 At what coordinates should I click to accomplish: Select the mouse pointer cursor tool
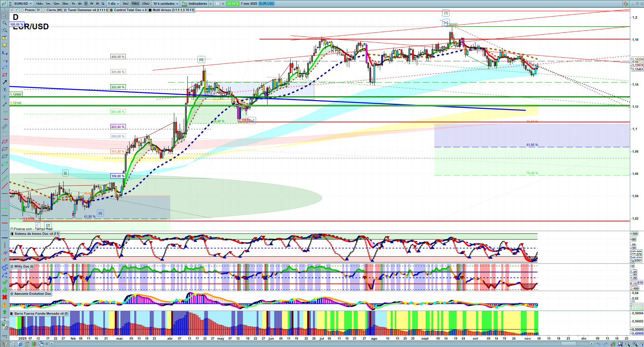pyautogui.click(x=5, y=15)
